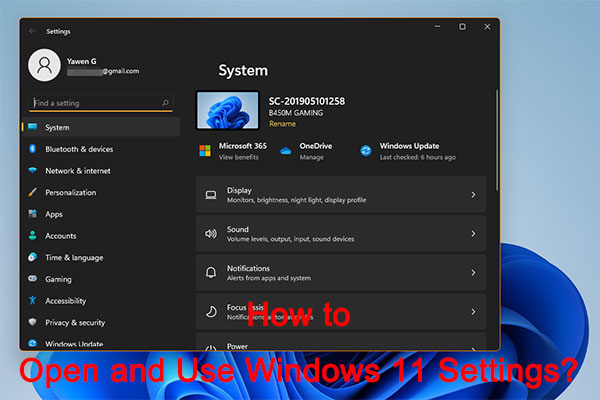This screenshot has height=400, width=600.
Task: Click the Bluetooth & devices sidebar icon
Action: 33,149
